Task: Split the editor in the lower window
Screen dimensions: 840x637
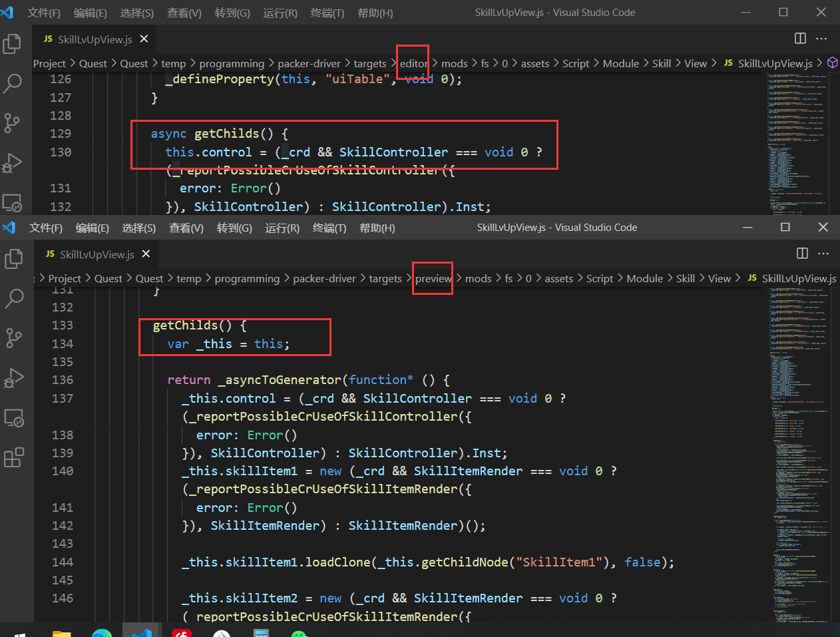Action: tap(802, 254)
